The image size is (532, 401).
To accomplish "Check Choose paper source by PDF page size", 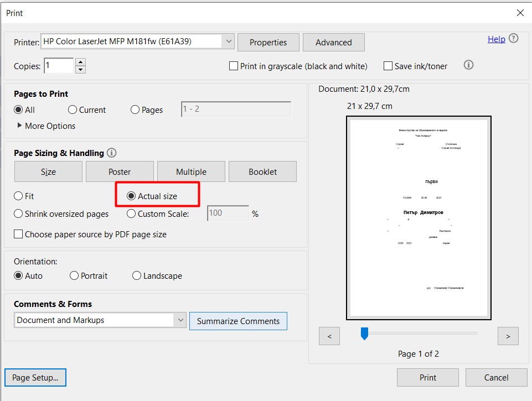I will click(18, 234).
